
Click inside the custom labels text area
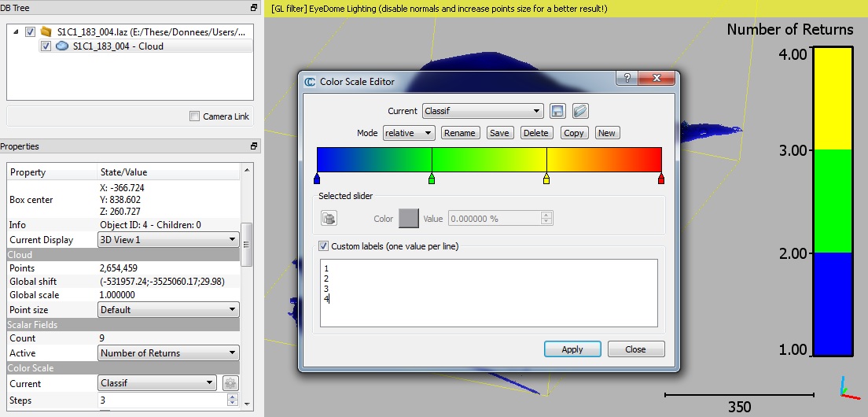(489, 293)
